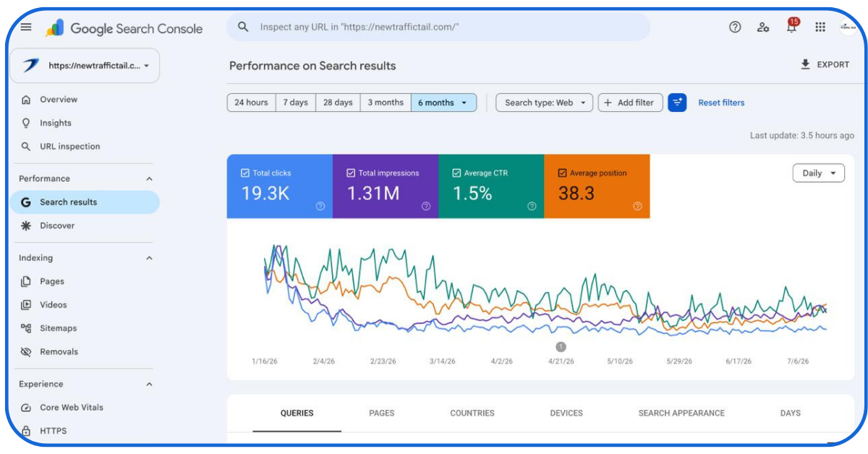
Task: Click the blue Total clicks metric card
Action: pos(280,186)
